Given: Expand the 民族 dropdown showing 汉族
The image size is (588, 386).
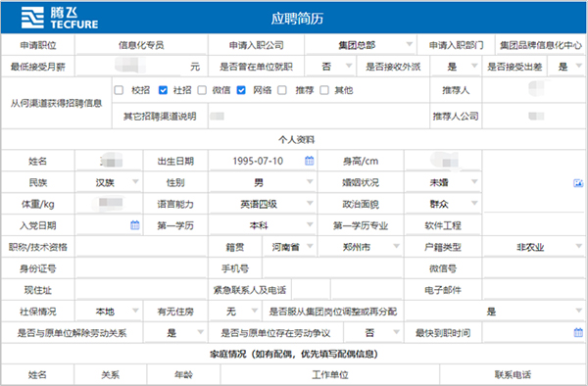Looking at the screenshot, I should click(109, 182).
